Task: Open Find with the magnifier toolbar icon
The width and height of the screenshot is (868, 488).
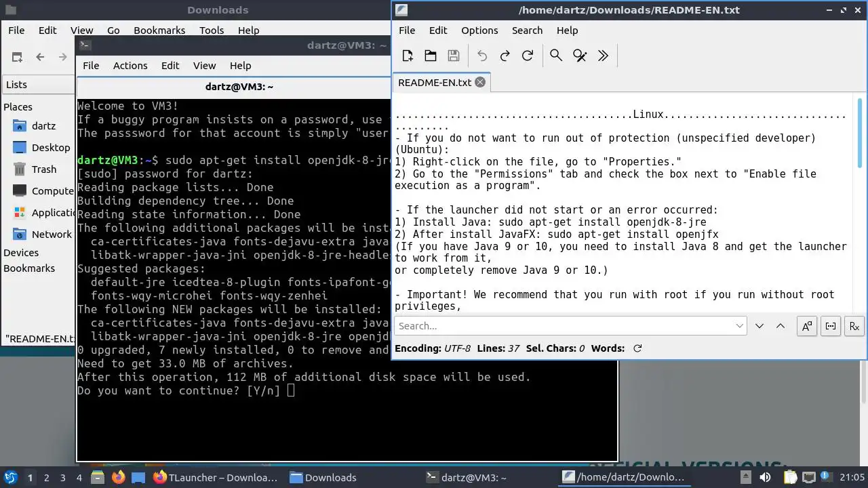Action: click(x=556, y=56)
